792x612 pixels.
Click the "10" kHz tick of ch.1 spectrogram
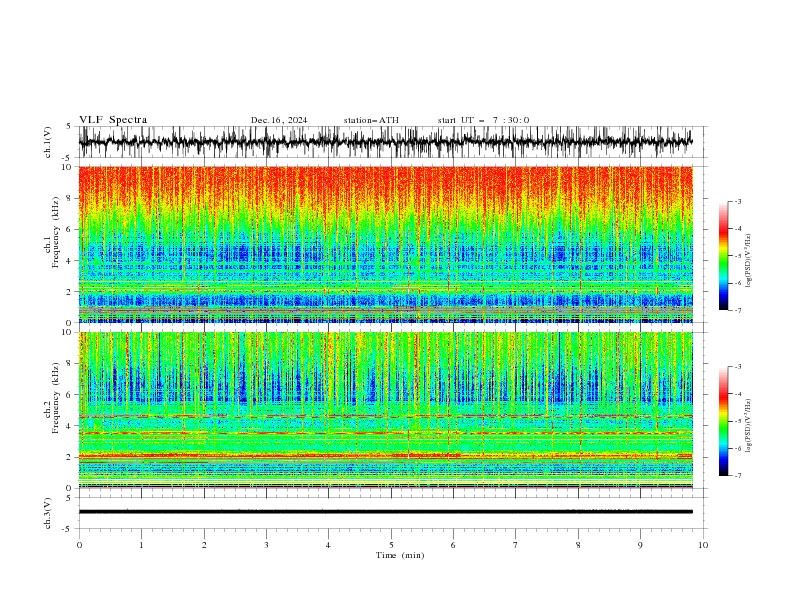pyautogui.click(x=68, y=167)
